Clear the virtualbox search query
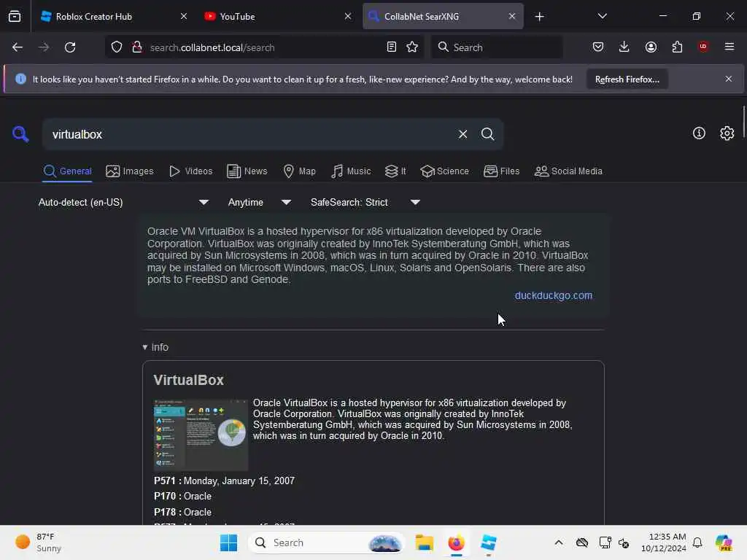 coord(462,134)
